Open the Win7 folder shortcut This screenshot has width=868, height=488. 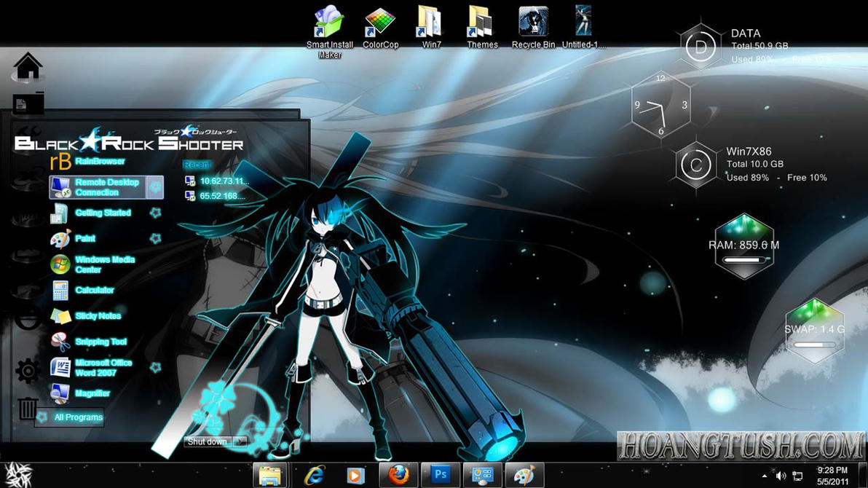(430, 28)
